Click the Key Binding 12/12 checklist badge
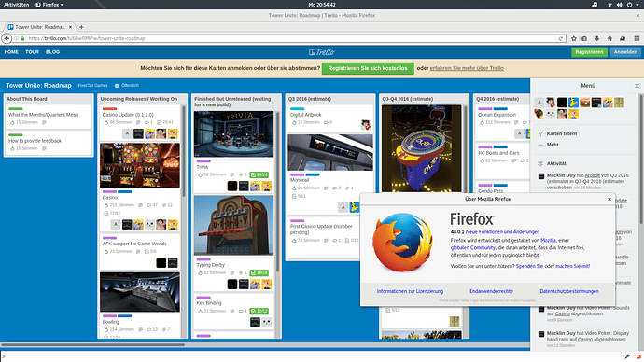Screen dimensions: 644x362 (x=259, y=311)
